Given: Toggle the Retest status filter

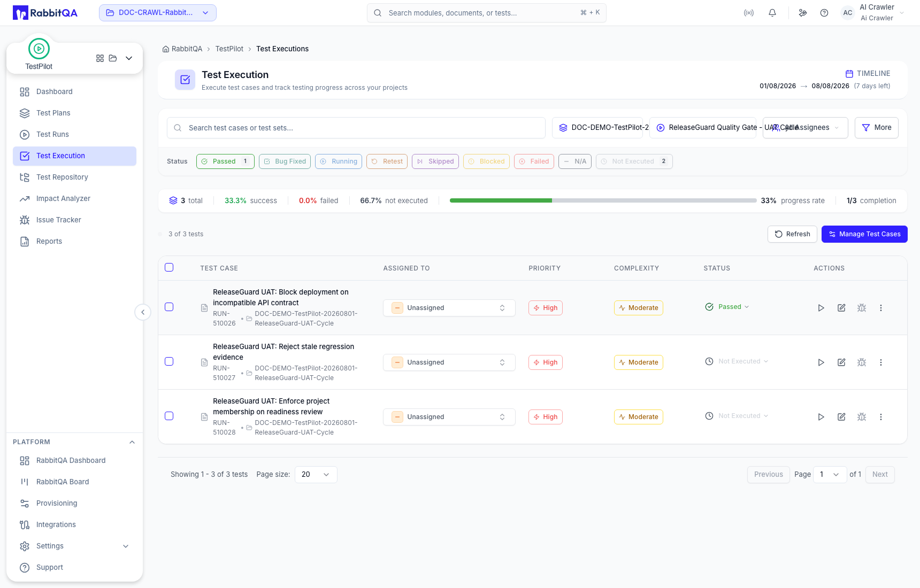Looking at the screenshot, I should pyautogui.click(x=387, y=161).
